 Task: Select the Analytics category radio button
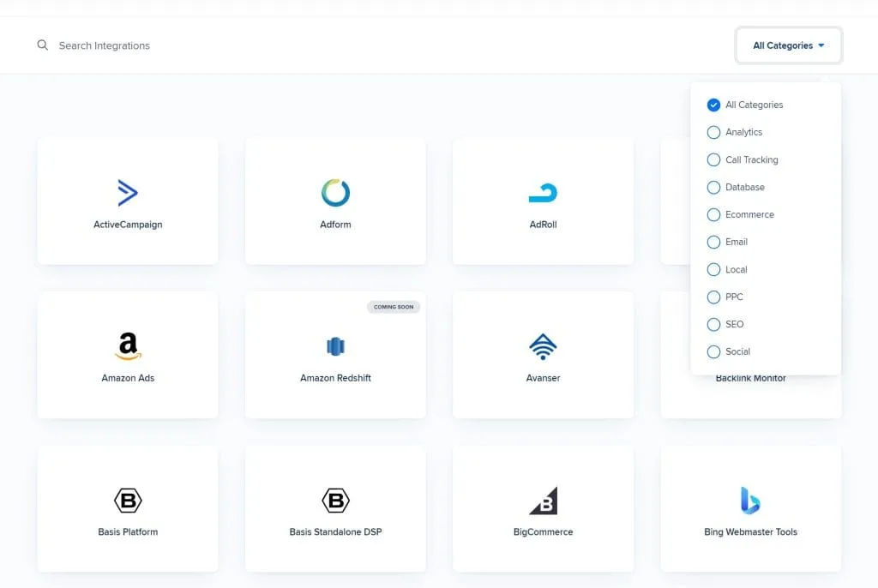(713, 132)
